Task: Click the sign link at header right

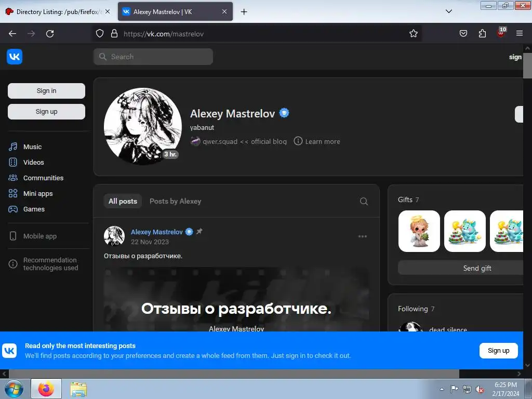Action: (515, 57)
